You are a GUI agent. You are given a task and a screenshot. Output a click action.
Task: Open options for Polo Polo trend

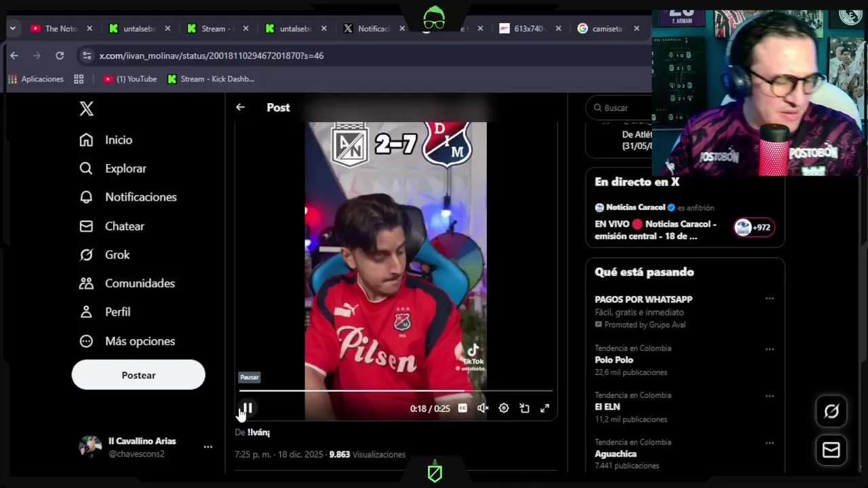pos(769,349)
